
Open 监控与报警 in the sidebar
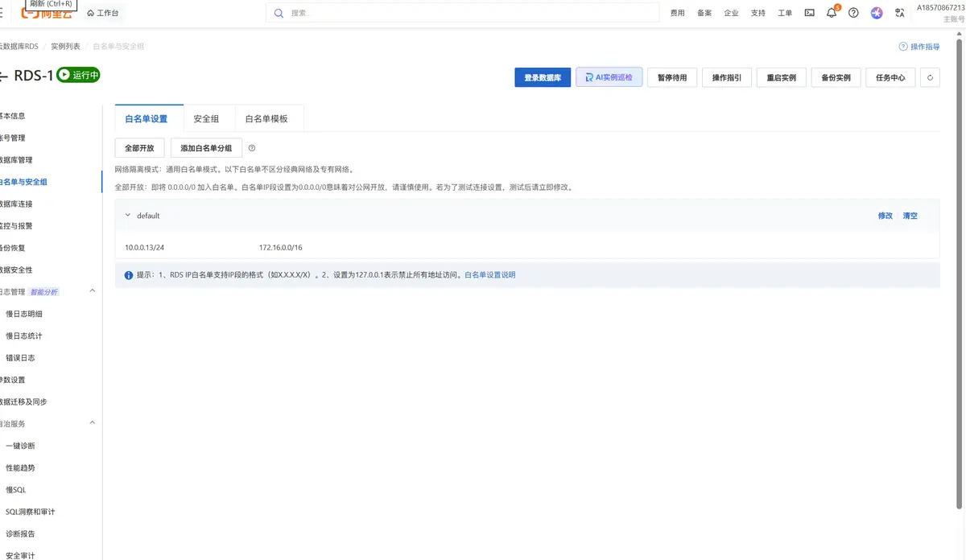pos(16,226)
